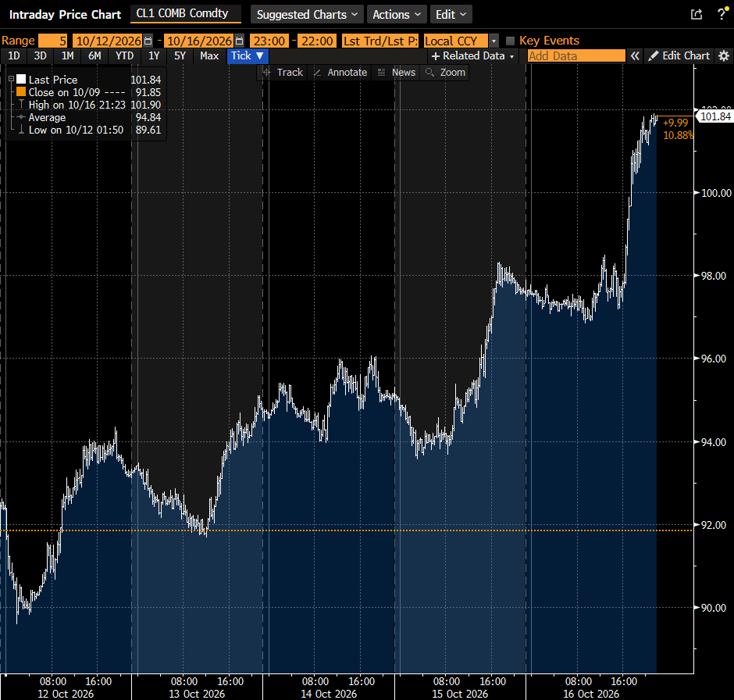
Task: Open the Actions dropdown menu
Action: (397, 15)
